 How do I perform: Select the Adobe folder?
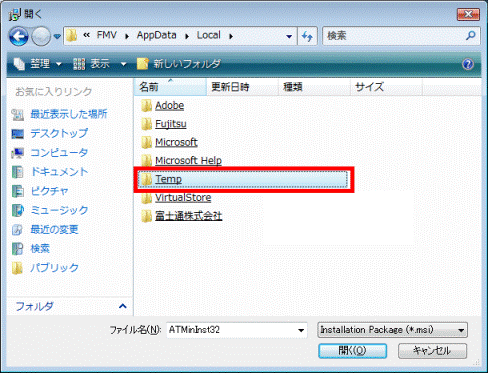[170, 105]
